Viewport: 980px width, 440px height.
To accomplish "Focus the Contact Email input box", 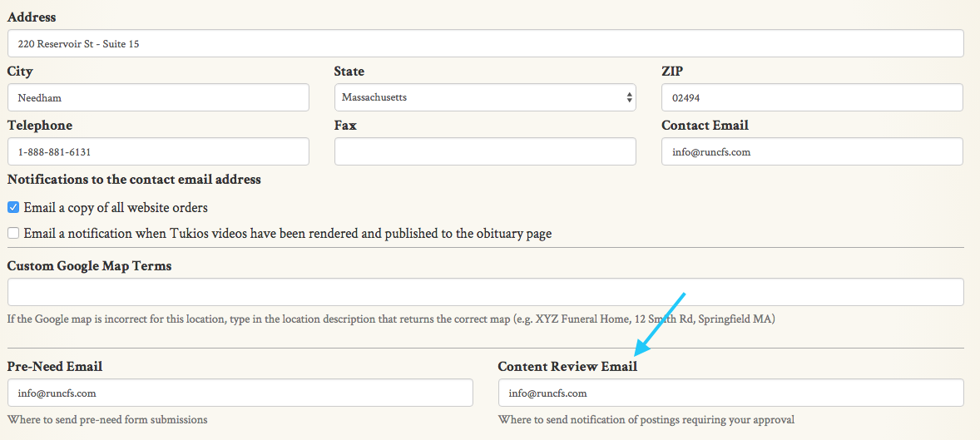I will (812, 152).
